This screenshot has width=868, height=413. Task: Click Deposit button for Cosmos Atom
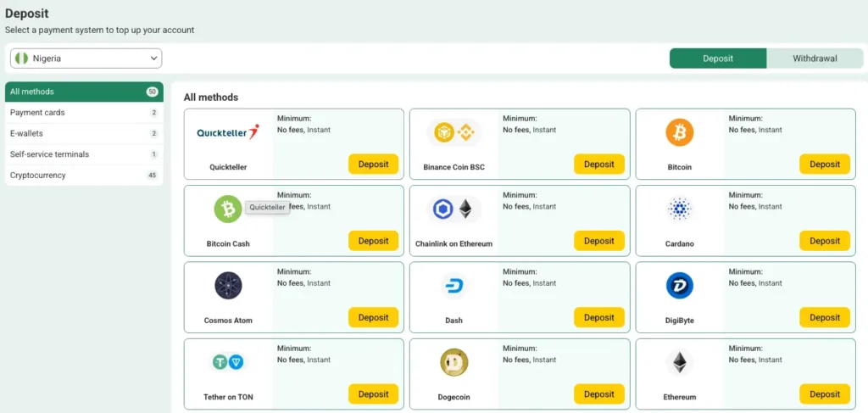click(373, 318)
